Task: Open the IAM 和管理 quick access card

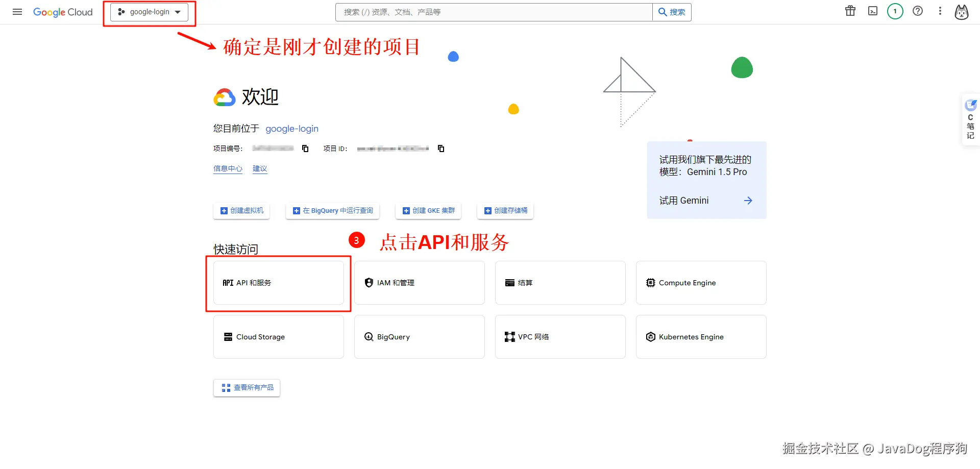Action: click(x=420, y=283)
